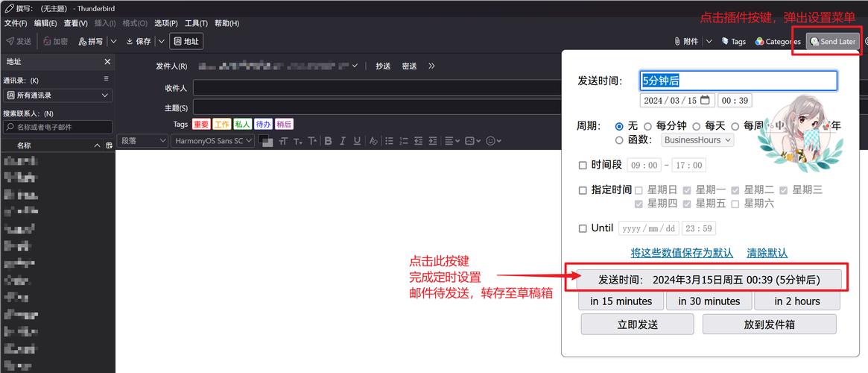
Task: Click the bulleted list icon
Action: (390, 141)
